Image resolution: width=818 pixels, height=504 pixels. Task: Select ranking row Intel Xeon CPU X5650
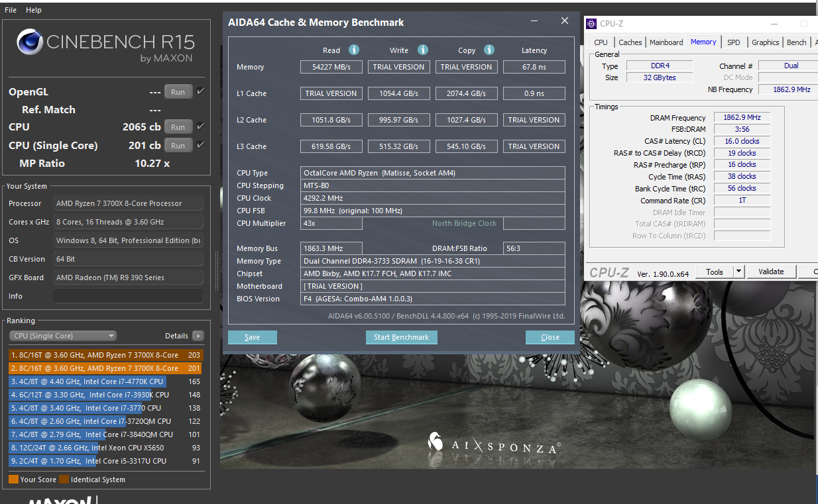[x=106, y=448]
